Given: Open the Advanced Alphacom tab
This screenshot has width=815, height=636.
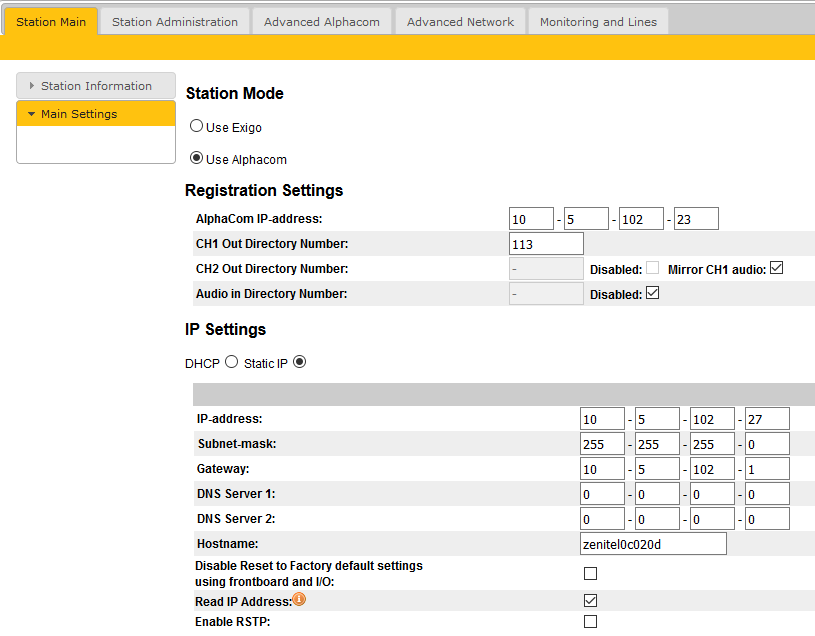Looking at the screenshot, I should click(322, 21).
